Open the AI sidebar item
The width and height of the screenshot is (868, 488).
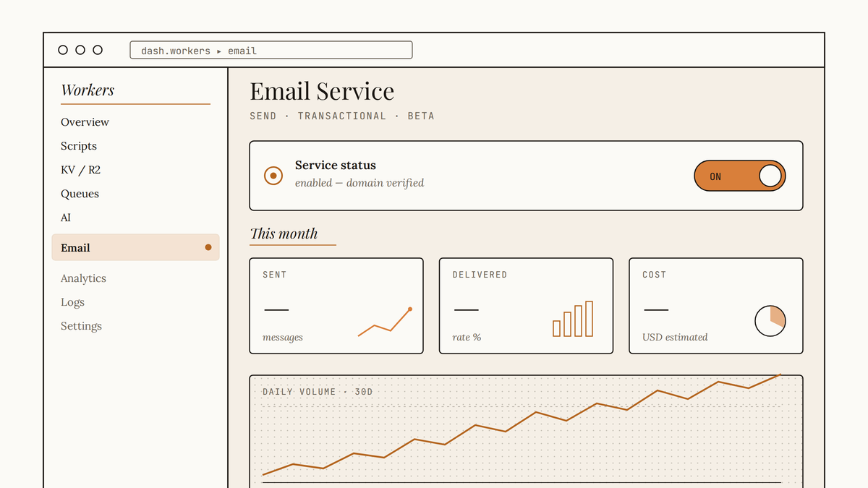tap(66, 218)
